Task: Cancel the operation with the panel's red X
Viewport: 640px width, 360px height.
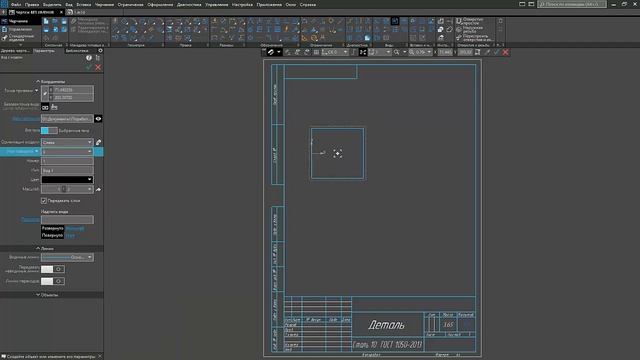Action: pyautogui.click(x=98, y=67)
